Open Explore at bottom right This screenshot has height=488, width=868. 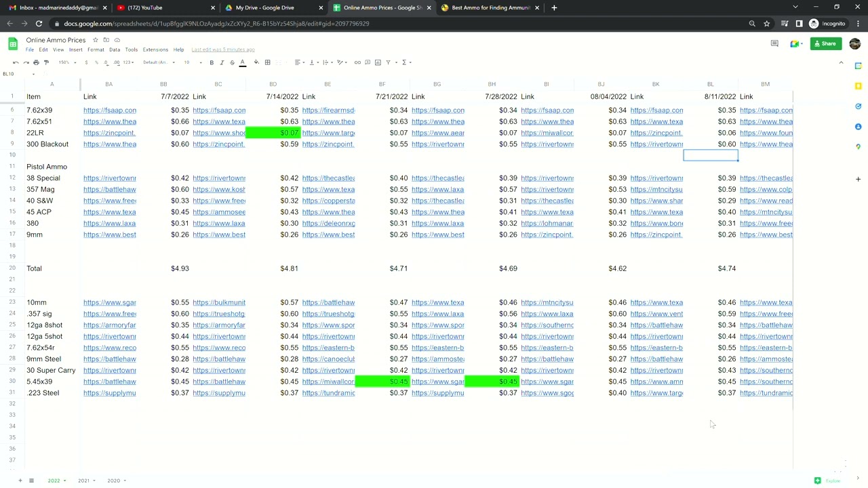point(827,481)
